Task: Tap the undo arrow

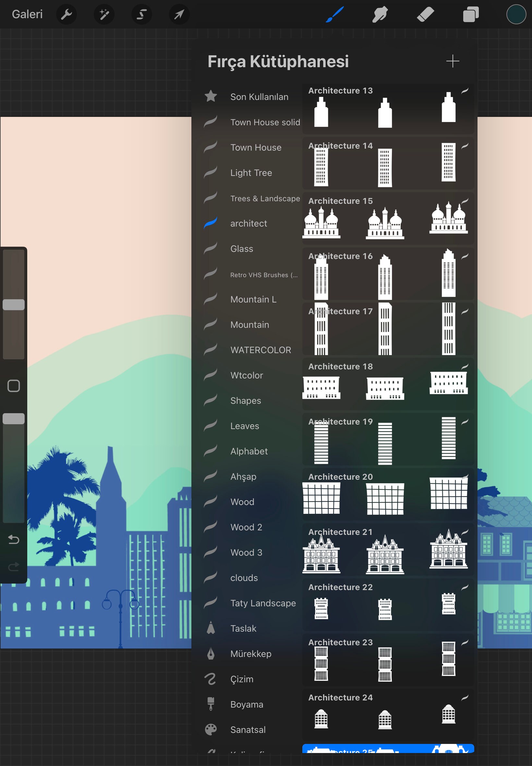Action: (x=13, y=539)
